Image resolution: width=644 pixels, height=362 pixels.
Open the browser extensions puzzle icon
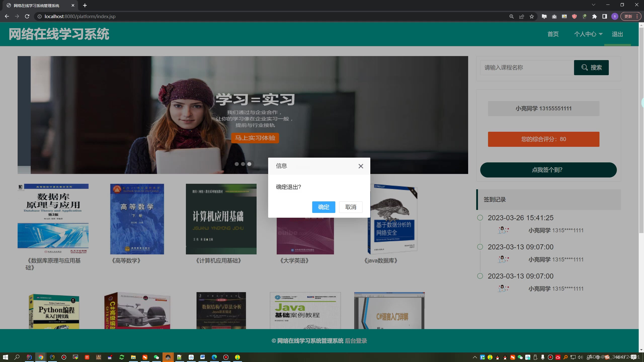coord(594,16)
